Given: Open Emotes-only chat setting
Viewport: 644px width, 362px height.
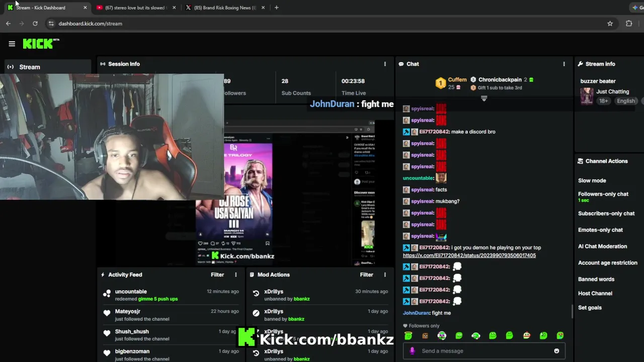Looking at the screenshot, I should pyautogui.click(x=600, y=230).
